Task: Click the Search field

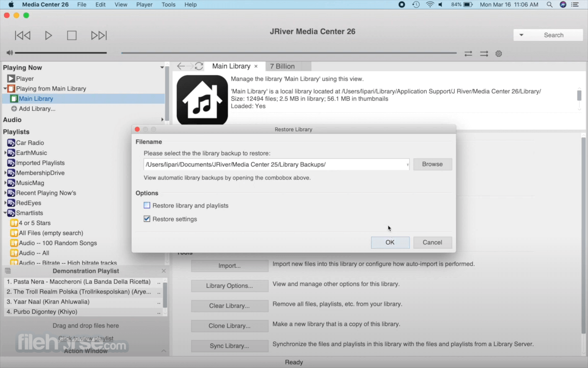Action: click(x=553, y=35)
